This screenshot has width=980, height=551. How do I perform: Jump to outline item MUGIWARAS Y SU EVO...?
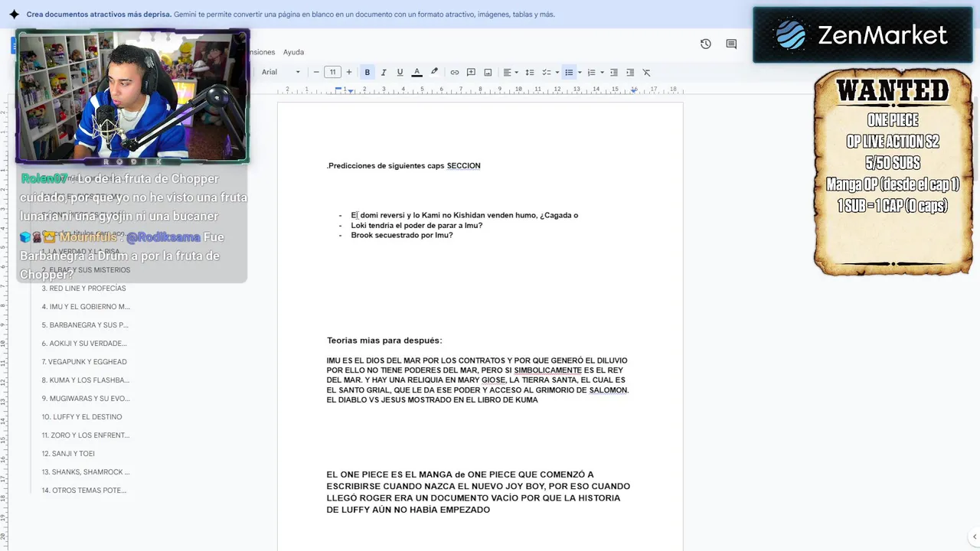tap(86, 399)
